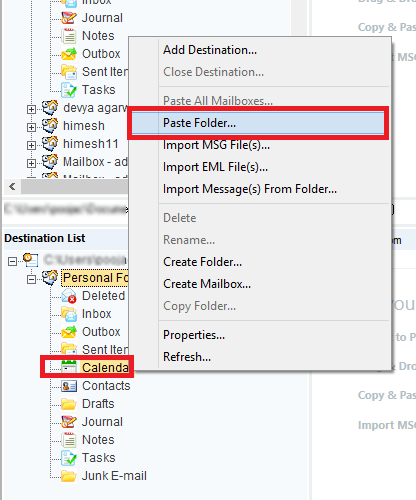The width and height of the screenshot is (416, 500).
Task: Collapse the Personal Folders tree node
Action: point(31,279)
